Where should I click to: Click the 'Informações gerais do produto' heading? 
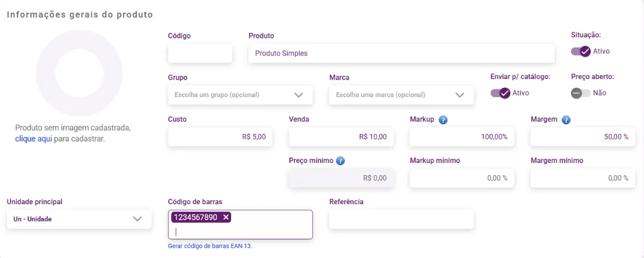coord(80,15)
